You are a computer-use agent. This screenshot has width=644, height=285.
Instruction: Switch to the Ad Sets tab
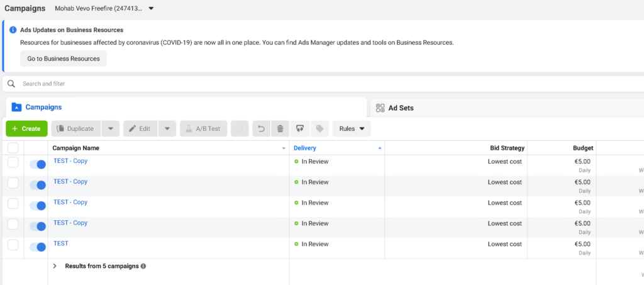pos(400,108)
